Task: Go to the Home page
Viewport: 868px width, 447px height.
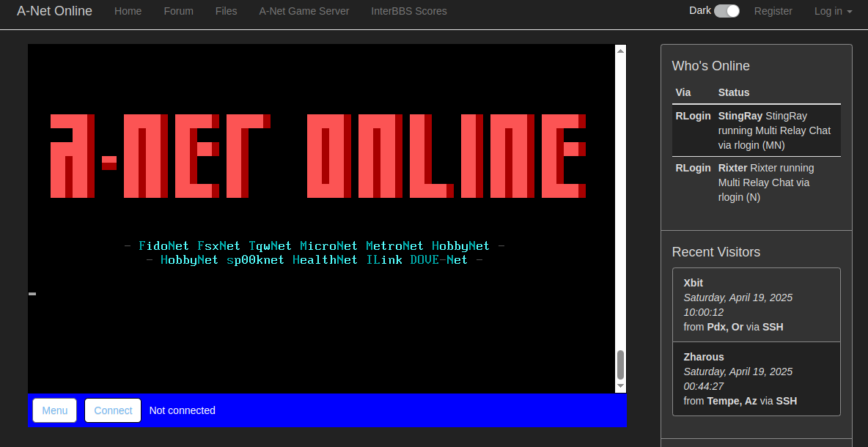Action: pyautogui.click(x=128, y=11)
